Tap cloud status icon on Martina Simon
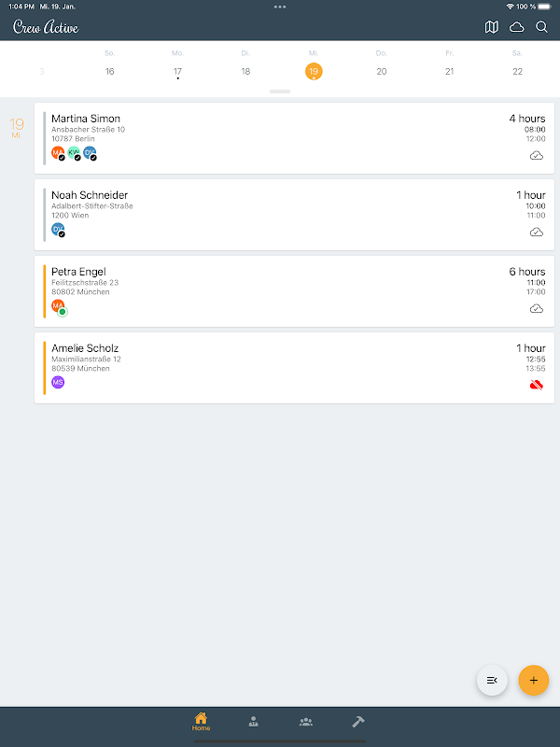Image resolution: width=560 pixels, height=747 pixels. [x=536, y=155]
